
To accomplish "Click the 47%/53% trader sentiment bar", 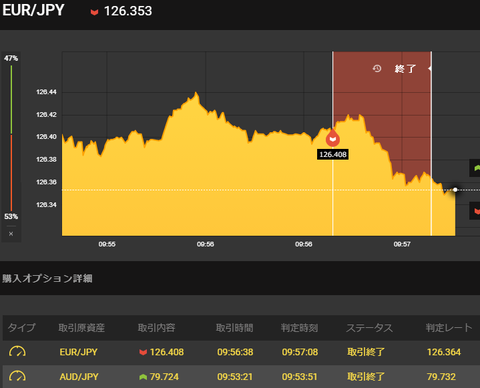I will (11, 137).
